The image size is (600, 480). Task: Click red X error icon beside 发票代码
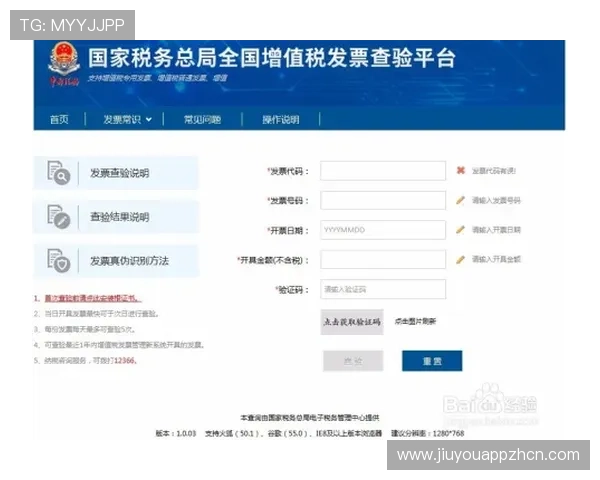click(461, 170)
